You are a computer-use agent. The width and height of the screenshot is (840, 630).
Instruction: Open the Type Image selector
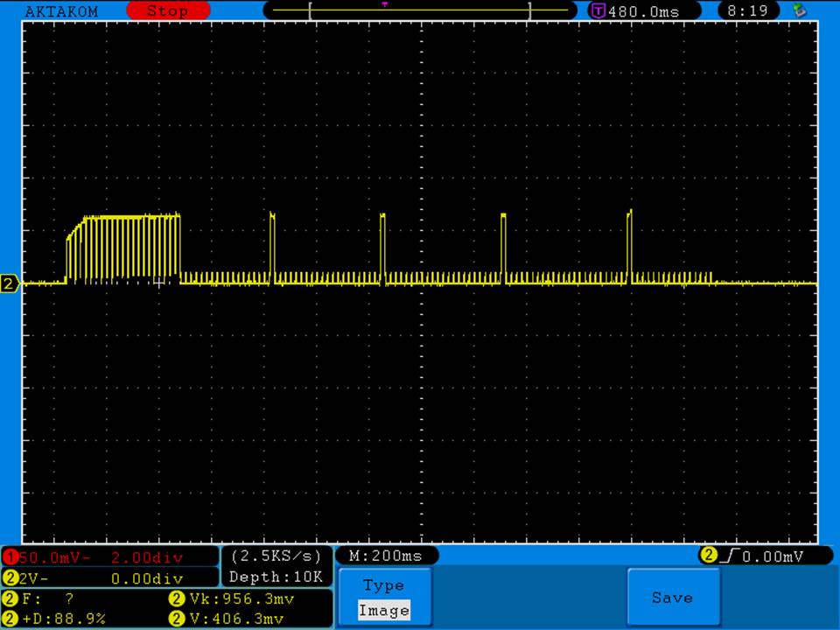383,598
